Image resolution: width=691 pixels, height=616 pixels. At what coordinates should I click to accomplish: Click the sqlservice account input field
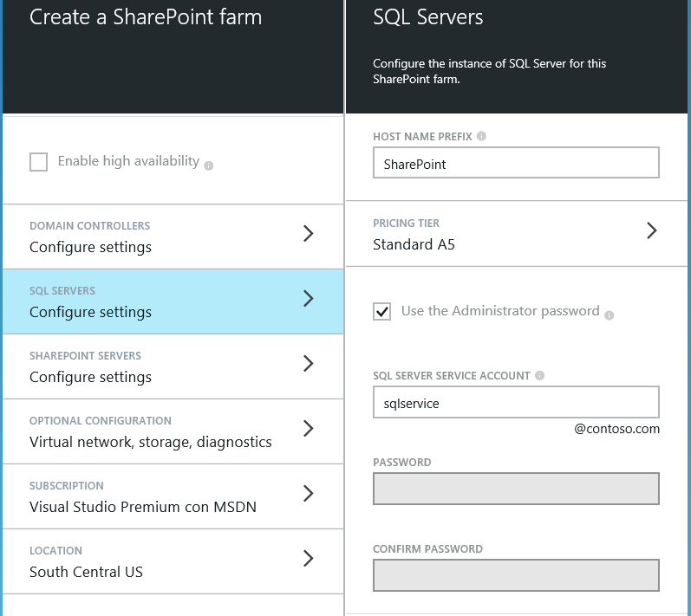click(516, 403)
